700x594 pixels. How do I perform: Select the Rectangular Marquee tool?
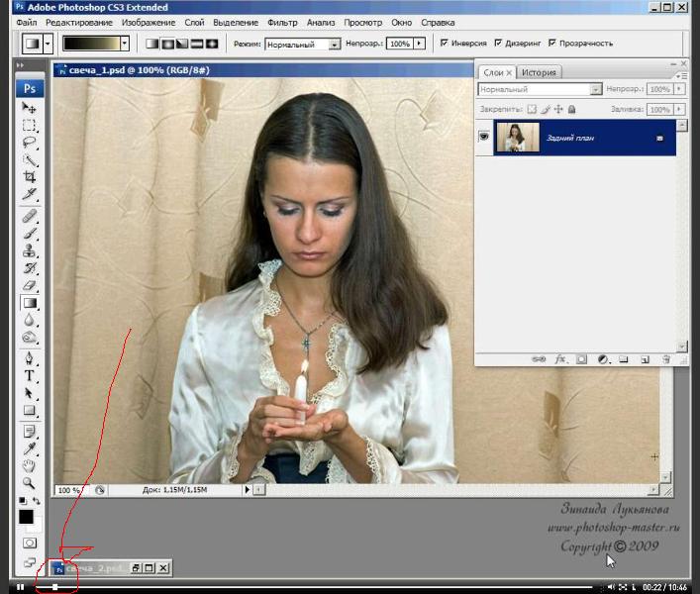pyautogui.click(x=29, y=125)
